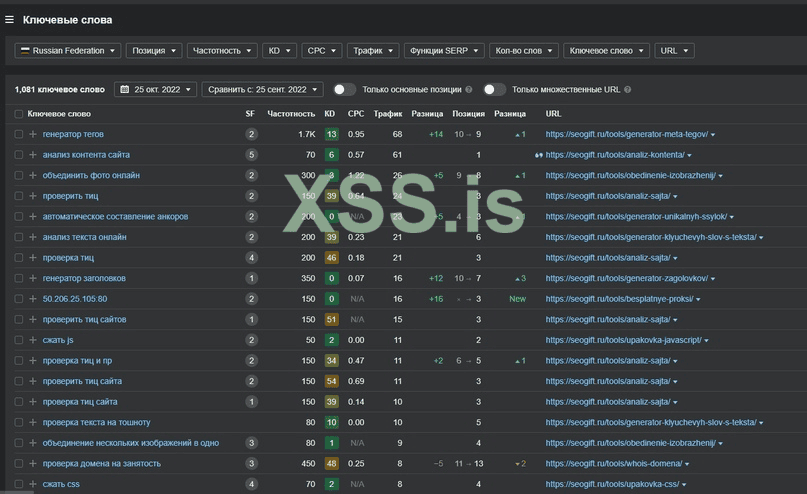Sort by the Частотность column header
Viewport: 807px width, 494px height.
(291, 114)
